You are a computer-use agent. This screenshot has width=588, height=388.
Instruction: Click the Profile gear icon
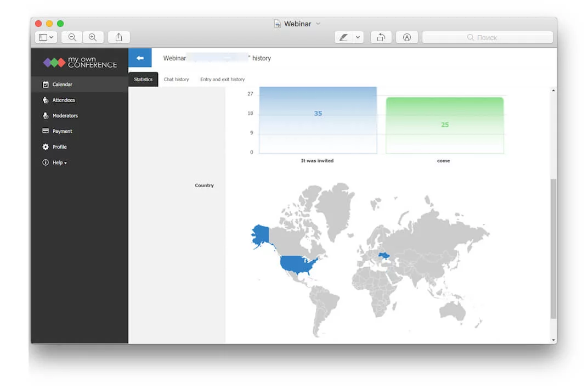point(46,147)
